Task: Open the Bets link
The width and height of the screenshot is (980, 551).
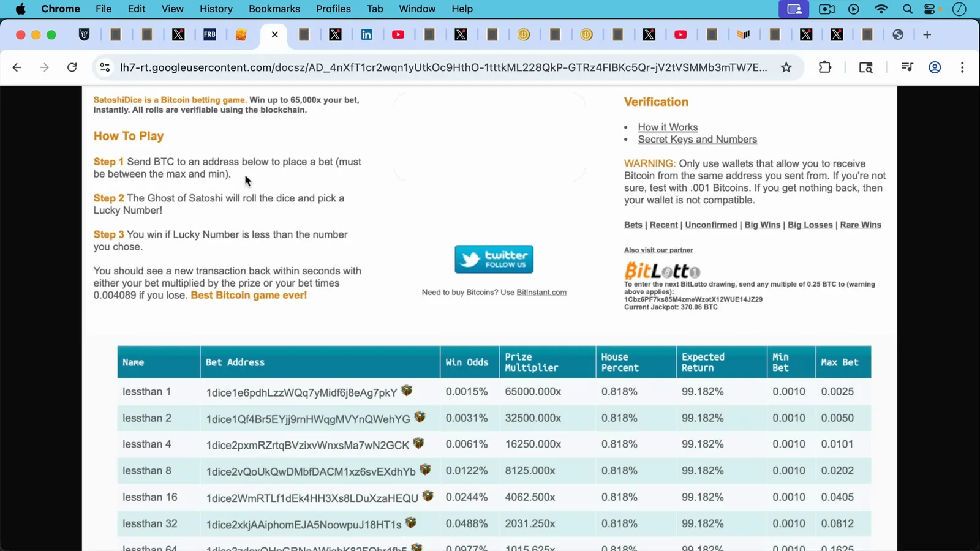Action: click(x=633, y=225)
